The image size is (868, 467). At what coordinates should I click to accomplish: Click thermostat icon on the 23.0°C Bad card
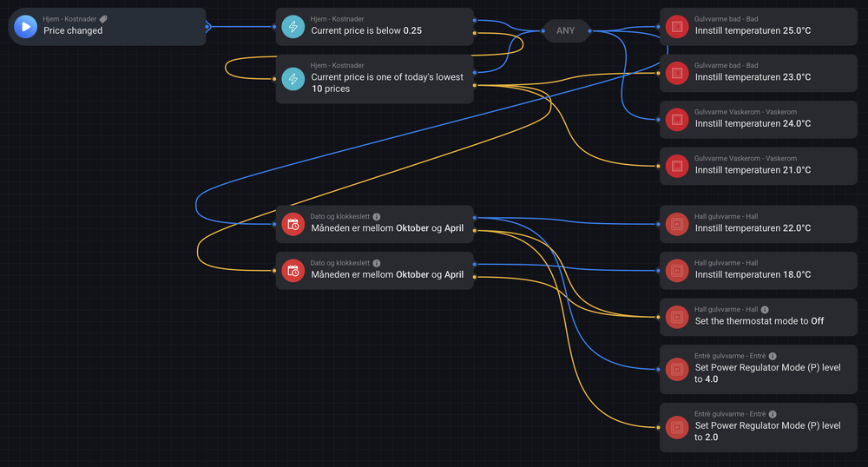point(676,74)
